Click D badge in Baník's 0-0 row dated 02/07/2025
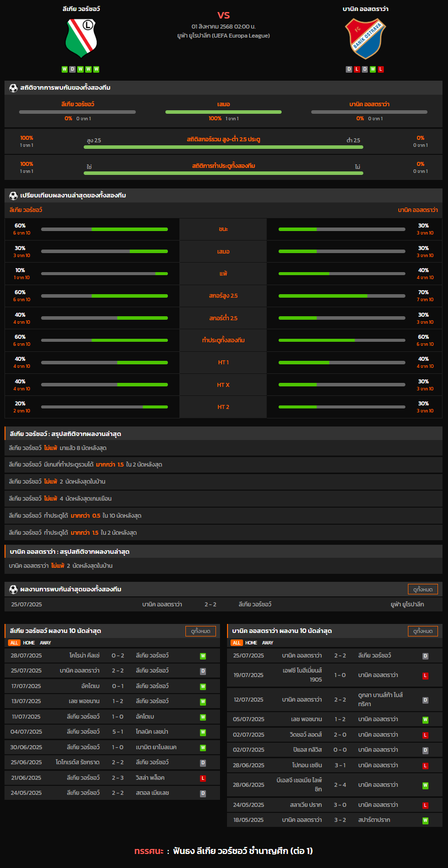 [425, 751]
